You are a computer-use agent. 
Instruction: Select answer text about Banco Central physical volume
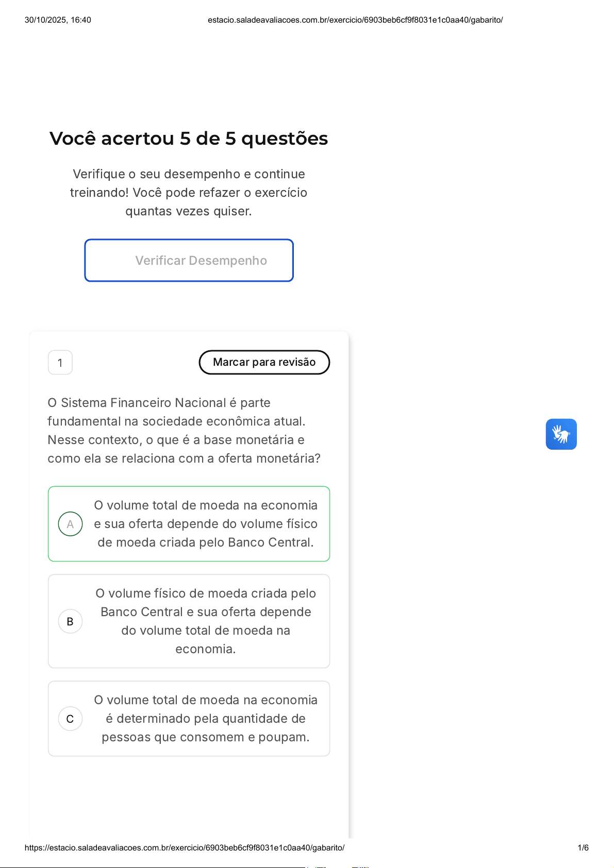[x=206, y=524]
